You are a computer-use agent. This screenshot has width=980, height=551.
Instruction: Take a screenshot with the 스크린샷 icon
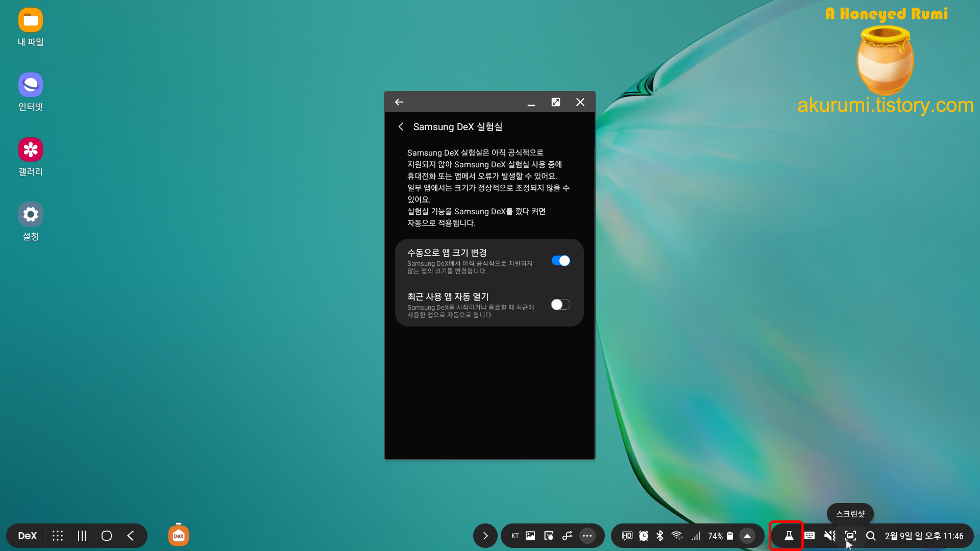click(x=850, y=536)
